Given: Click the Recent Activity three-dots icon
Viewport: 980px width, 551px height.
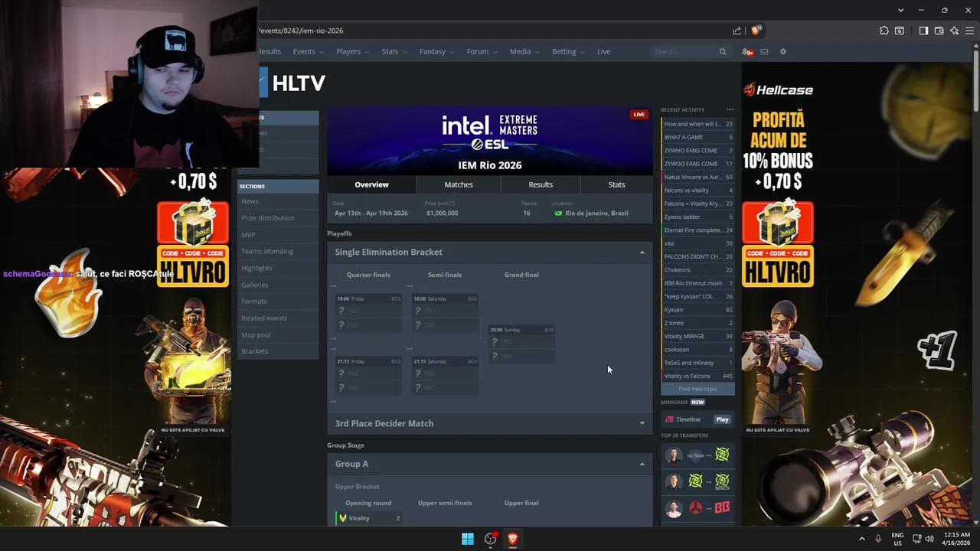Looking at the screenshot, I should (x=730, y=109).
